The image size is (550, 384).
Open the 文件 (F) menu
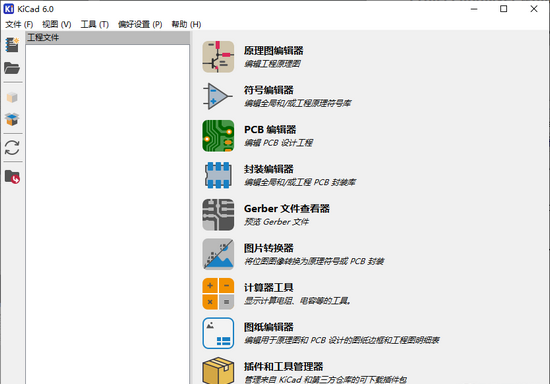[x=19, y=24]
